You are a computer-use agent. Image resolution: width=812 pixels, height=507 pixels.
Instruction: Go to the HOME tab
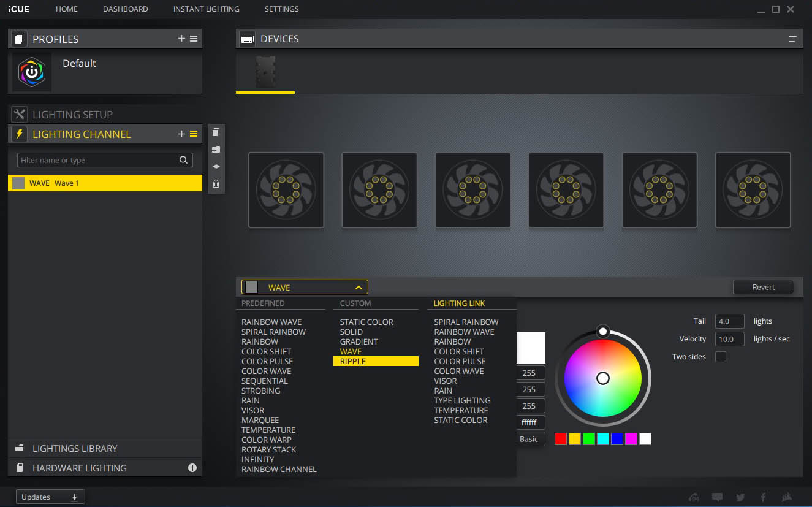click(x=67, y=9)
